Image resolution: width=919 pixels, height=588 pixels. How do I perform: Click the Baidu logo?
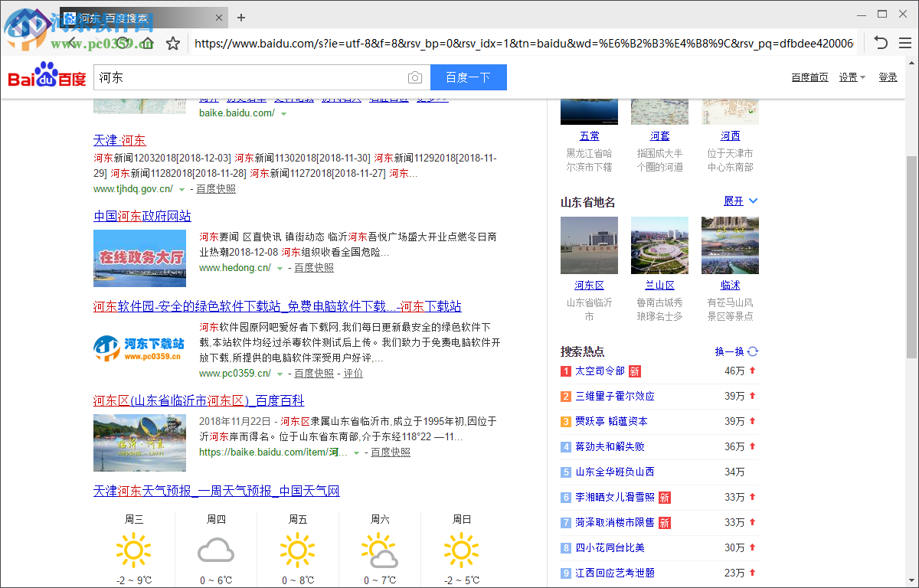[x=47, y=77]
